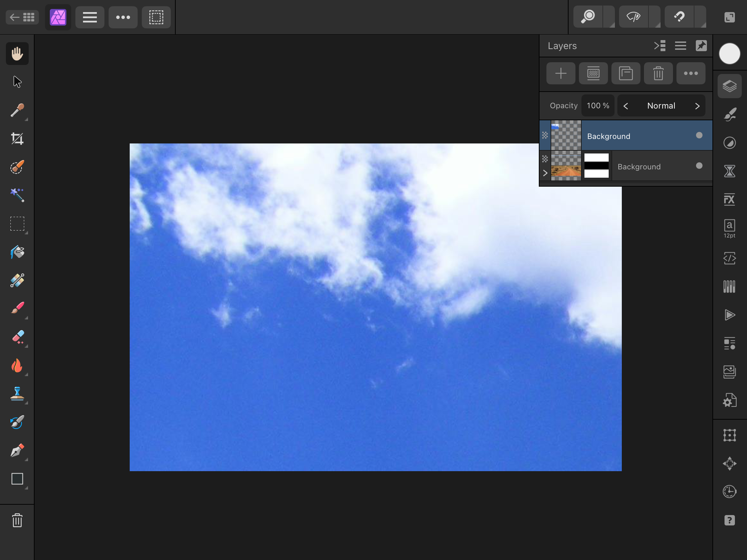
Task: Open the Brushes studio tab
Action: (730, 114)
